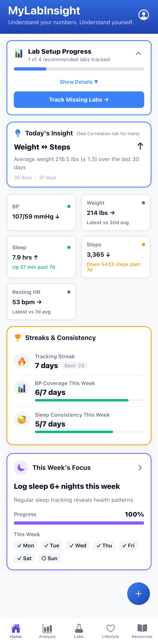
Task: Open the profile icon in the header
Action: 144,15
